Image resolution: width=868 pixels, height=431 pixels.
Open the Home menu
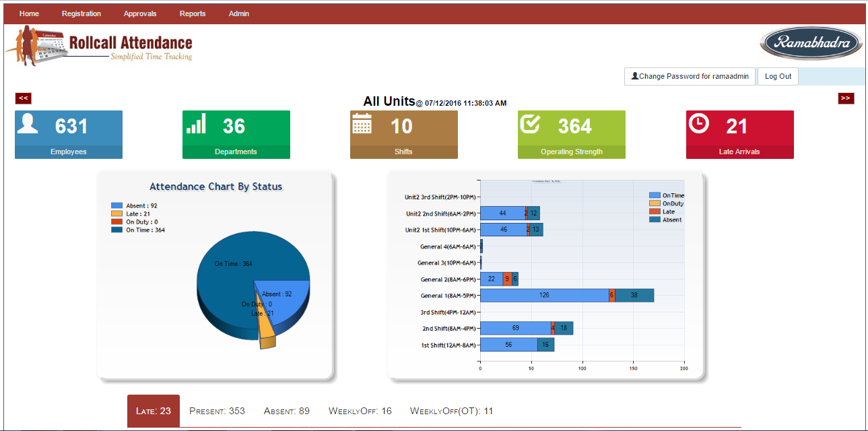29,13
